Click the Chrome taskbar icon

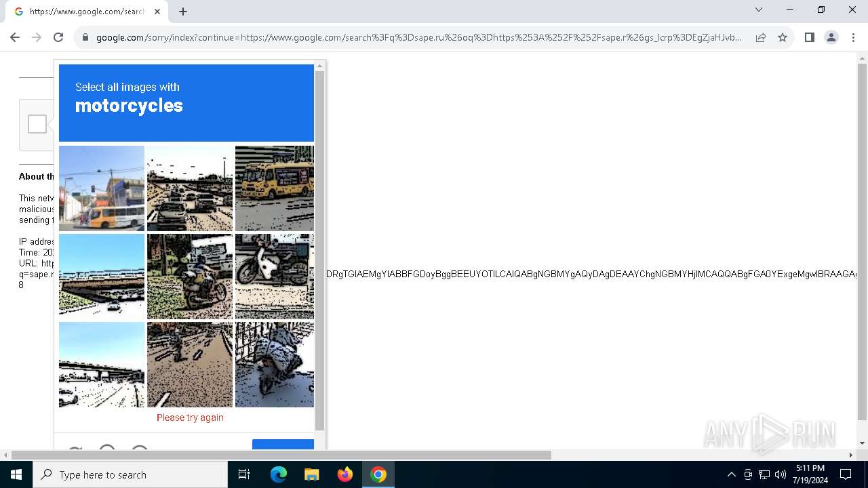pyautogui.click(x=378, y=474)
